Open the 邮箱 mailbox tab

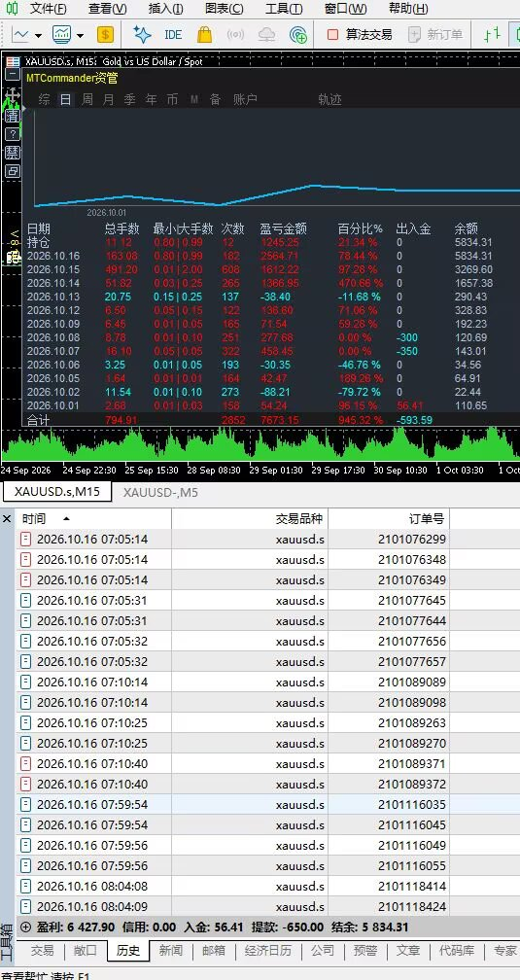click(213, 951)
